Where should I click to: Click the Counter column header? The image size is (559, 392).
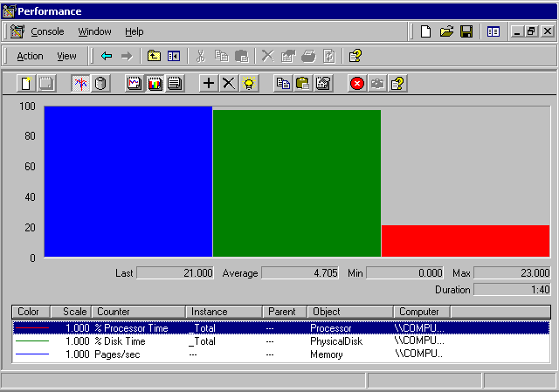click(x=140, y=312)
